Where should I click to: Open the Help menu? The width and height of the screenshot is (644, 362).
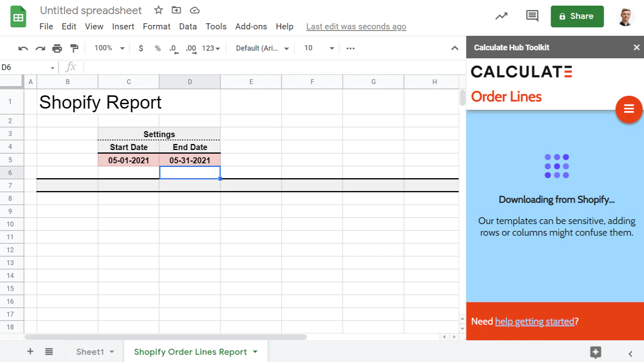coord(285,27)
